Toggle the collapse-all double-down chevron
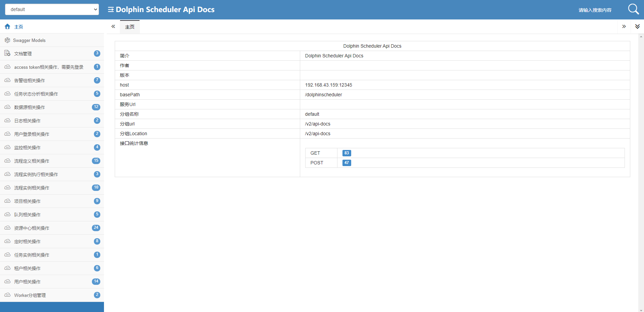 (637, 26)
